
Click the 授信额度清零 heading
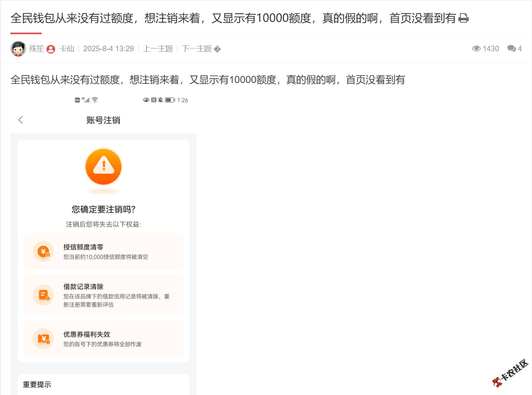(x=83, y=247)
